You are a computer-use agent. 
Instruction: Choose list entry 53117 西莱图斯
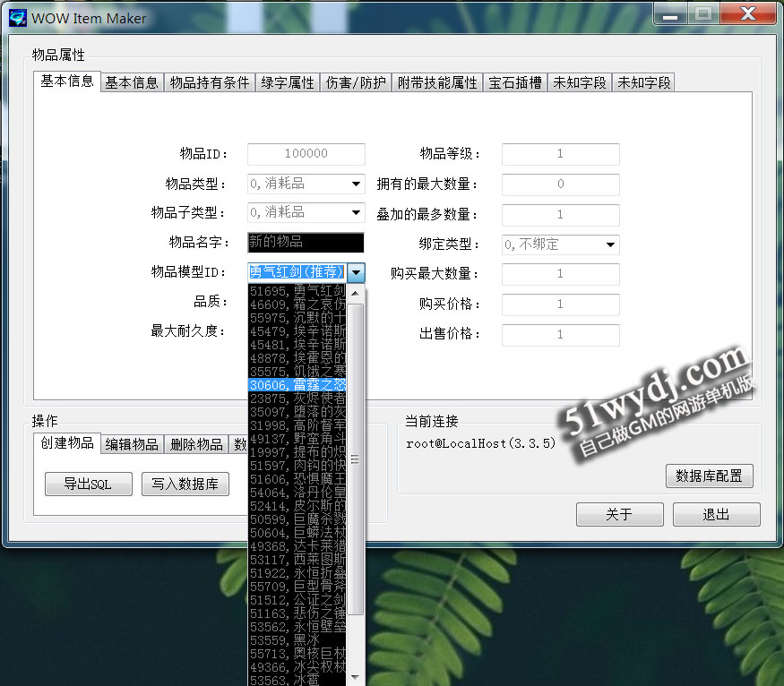(x=297, y=561)
